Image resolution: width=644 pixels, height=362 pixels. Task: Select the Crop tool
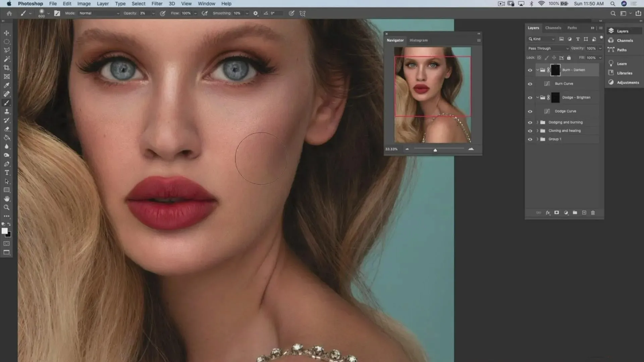[6, 68]
